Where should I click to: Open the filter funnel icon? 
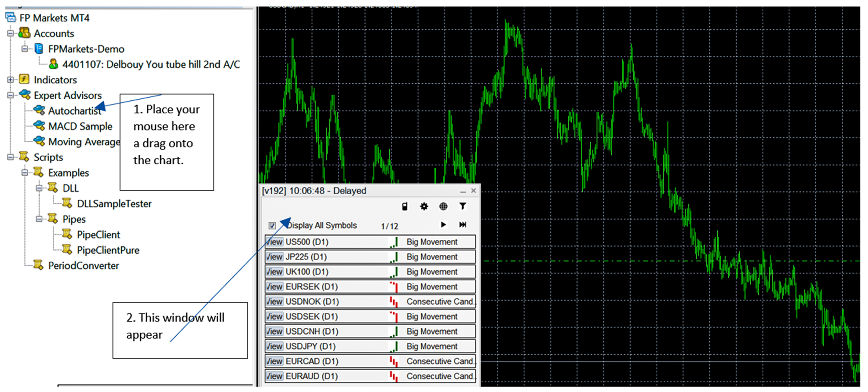pyautogui.click(x=462, y=206)
